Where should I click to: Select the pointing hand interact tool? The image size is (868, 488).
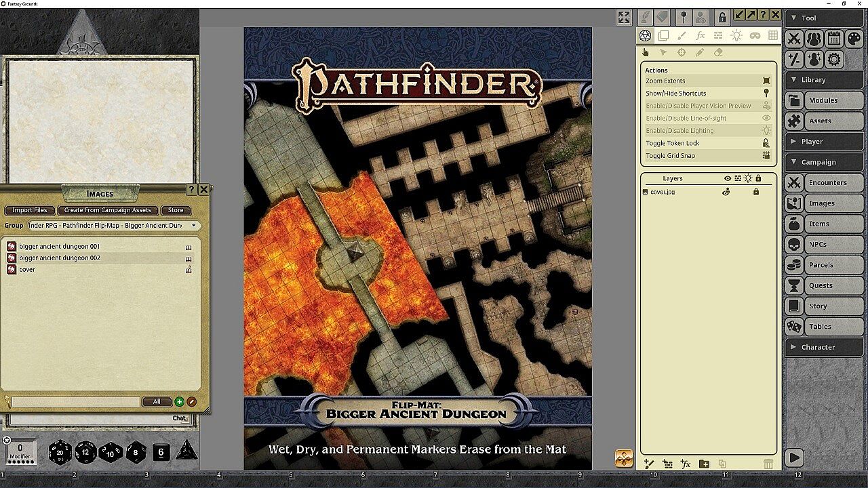[646, 53]
